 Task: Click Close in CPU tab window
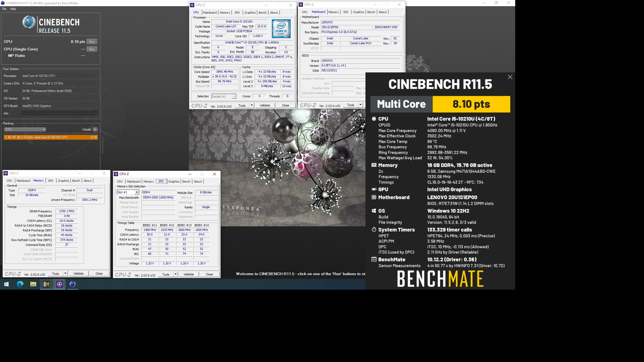click(x=286, y=105)
